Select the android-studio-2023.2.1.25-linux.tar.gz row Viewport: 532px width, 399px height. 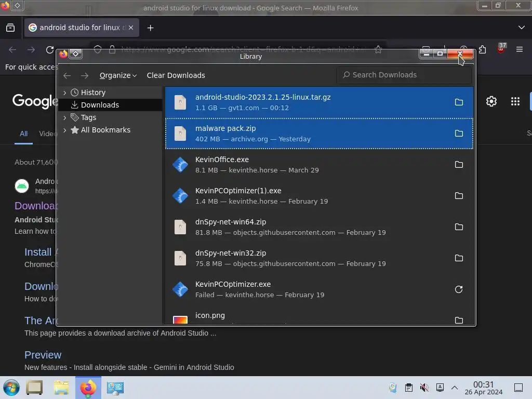pyautogui.click(x=319, y=102)
